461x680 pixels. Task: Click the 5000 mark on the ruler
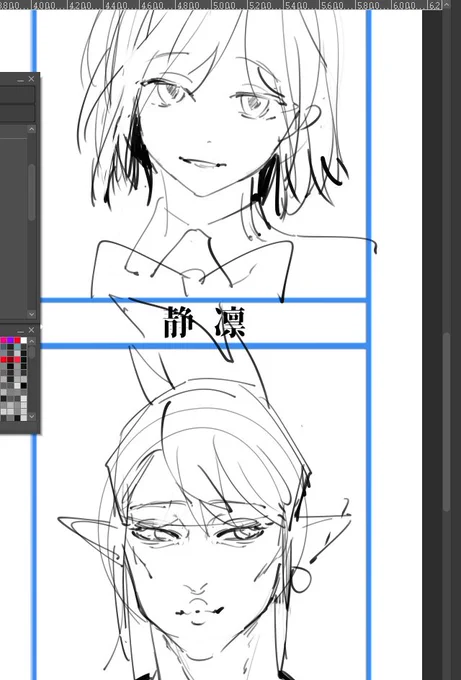222,4
